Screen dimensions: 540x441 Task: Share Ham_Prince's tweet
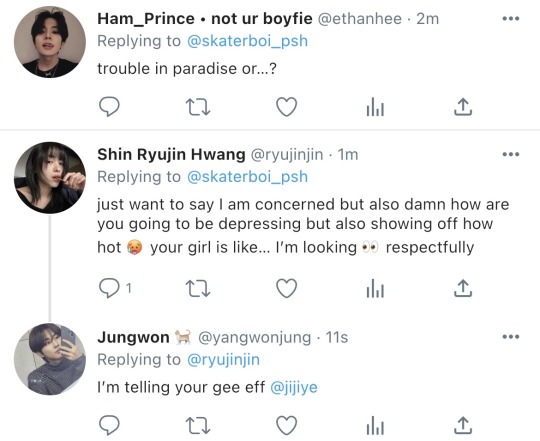(x=463, y=106)
